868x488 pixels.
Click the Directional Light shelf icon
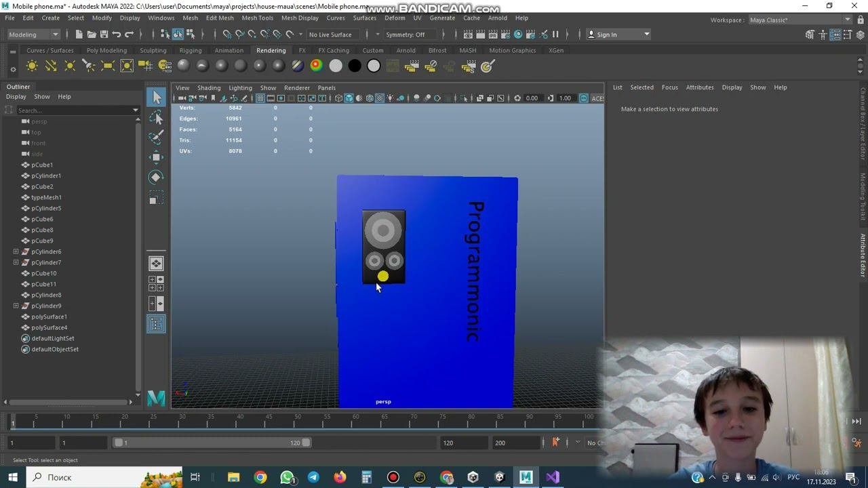point(51,66)
